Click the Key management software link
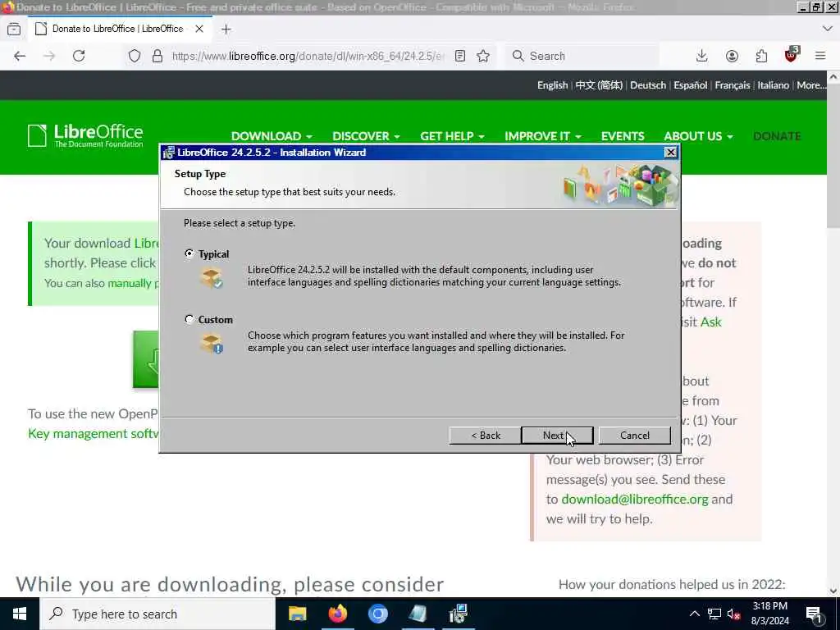Image resolution: width=840 pixels, height=630 pixels. click(94, 433)
